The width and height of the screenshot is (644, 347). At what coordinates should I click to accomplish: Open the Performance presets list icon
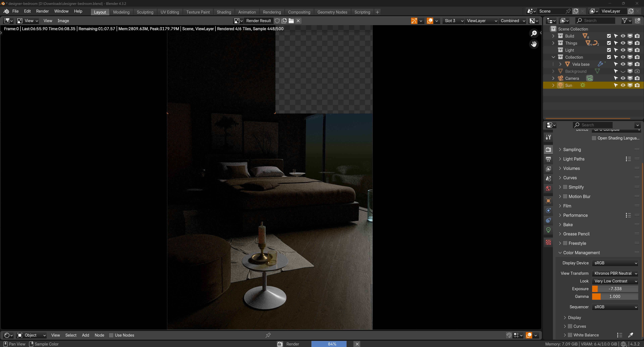[x=628, y=215]
